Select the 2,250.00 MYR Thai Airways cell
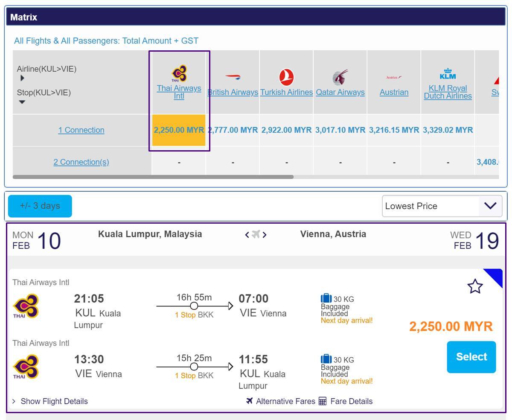Viewport: 512px width, 420px height. (x=179, y=130)
